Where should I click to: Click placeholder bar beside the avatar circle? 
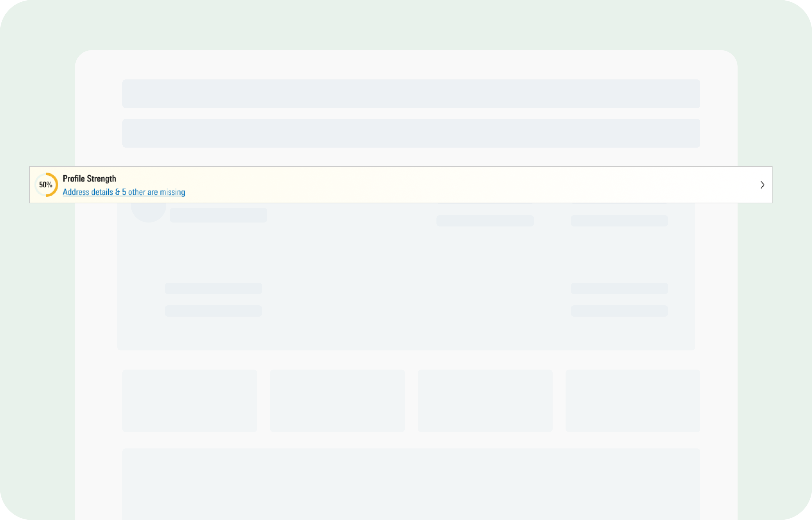point(218,215)
